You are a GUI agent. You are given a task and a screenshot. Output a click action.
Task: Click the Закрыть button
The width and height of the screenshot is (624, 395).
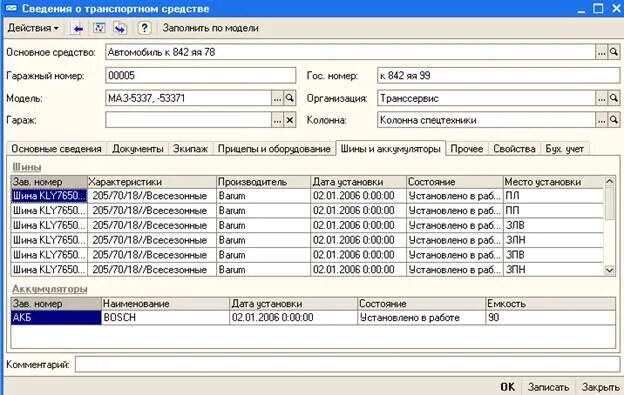tap(601, 387)
